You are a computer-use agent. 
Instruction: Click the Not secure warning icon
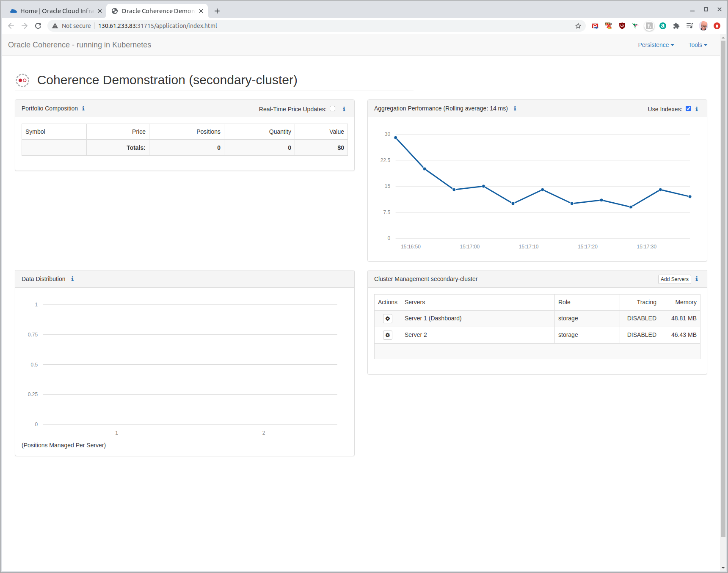[x=55, y=26]
